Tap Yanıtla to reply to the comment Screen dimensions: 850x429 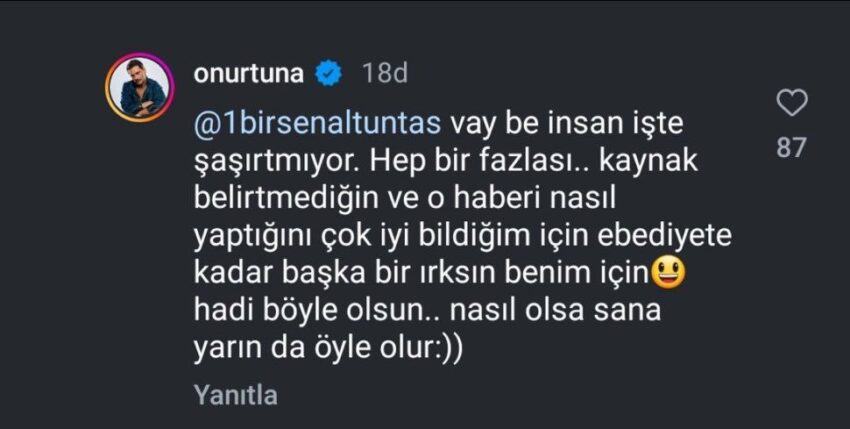tap(238, 395)
